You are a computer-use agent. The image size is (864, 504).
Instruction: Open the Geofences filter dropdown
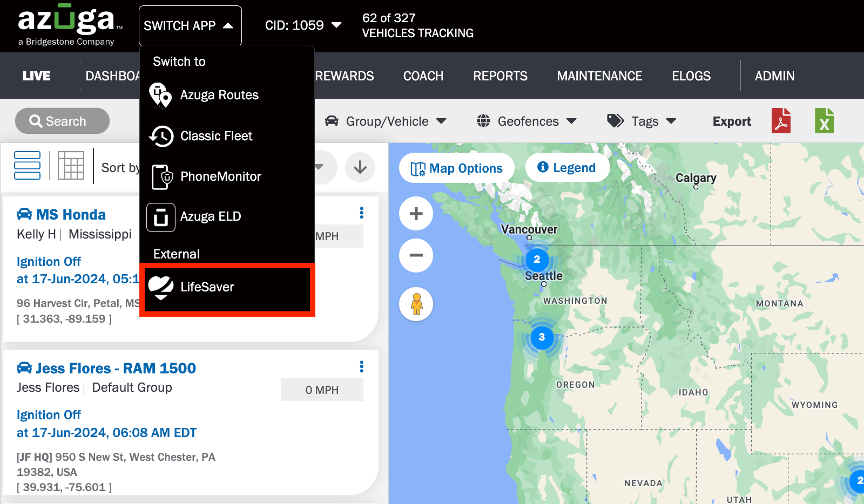pos(526,121)
